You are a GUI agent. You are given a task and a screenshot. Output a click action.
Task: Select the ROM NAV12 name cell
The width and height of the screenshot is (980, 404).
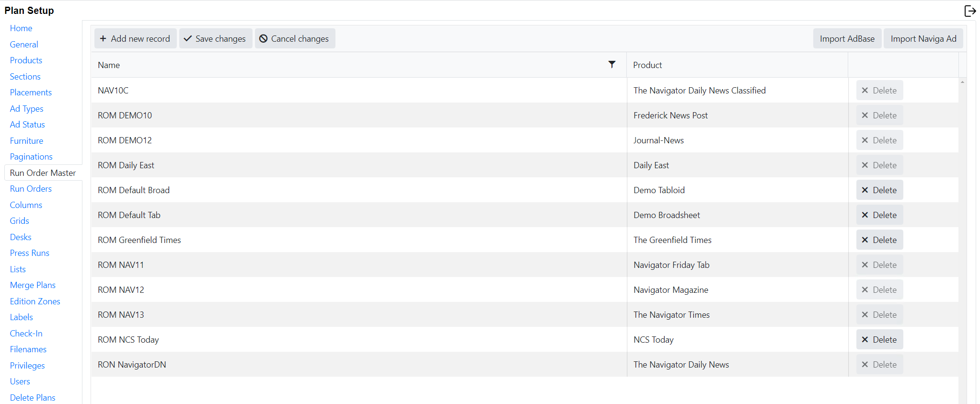click(x=121, y=290)
